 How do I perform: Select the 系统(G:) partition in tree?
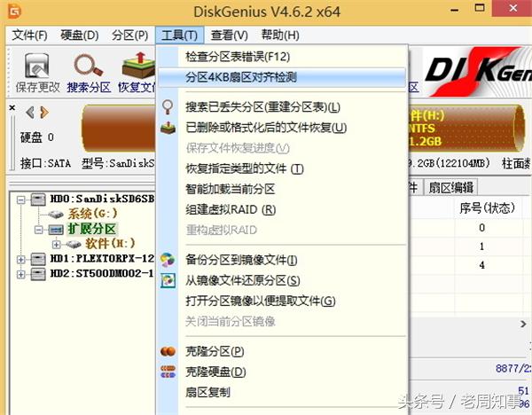point(92,214)
